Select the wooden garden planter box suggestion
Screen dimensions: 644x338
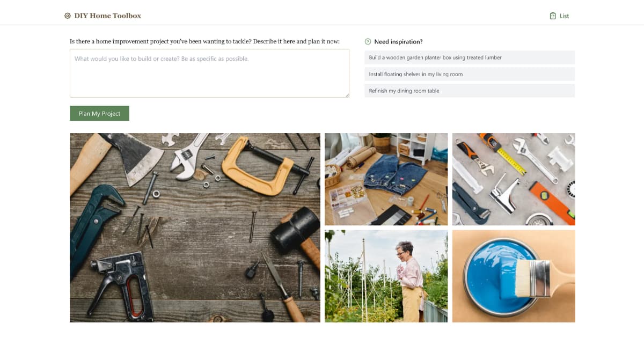[470, 57]
